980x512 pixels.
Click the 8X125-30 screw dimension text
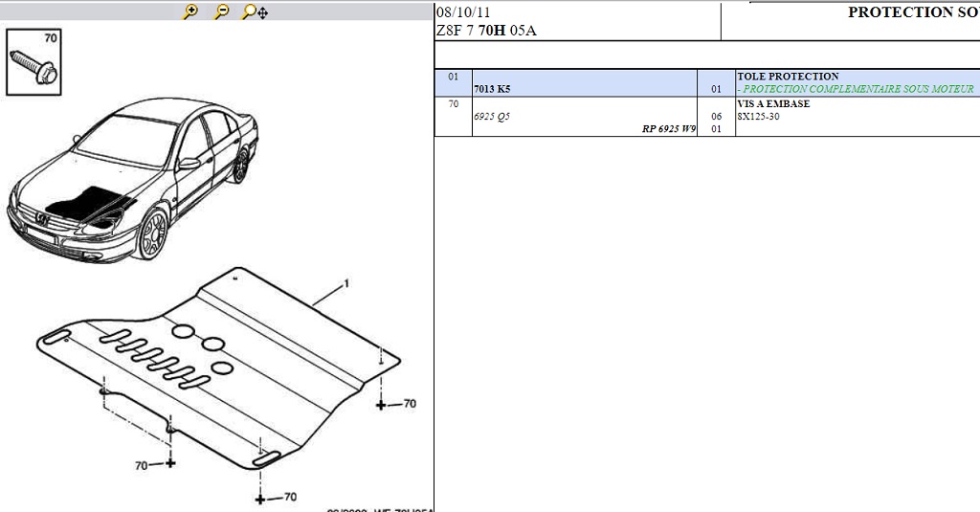pos(760,117)
